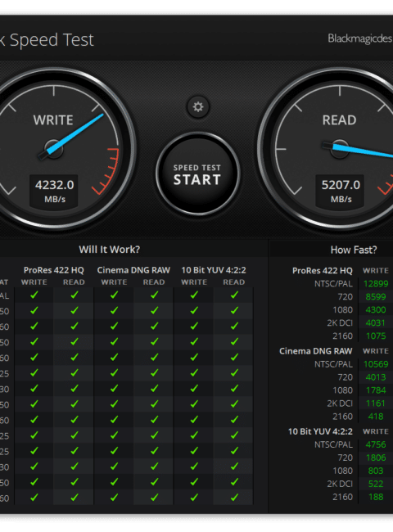Screen dimensions: 393x532
Task: Click the 188 YUV 2160 write value
Action: [376, 497]
